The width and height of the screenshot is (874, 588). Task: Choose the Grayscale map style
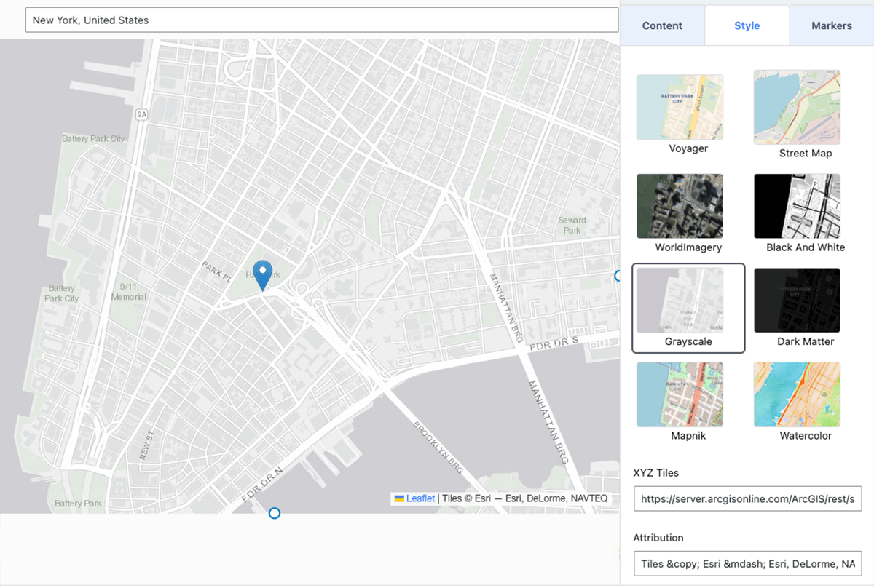pos(688,308)
